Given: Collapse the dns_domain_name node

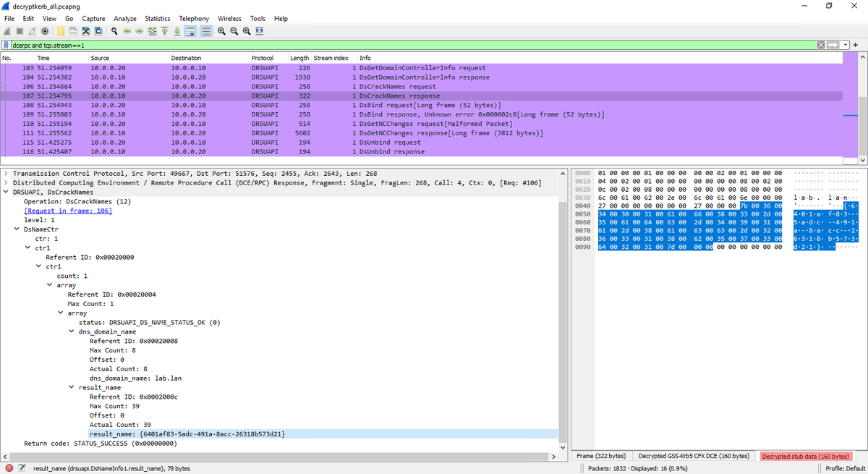Looking at the screenshot, I should (72, 331).
